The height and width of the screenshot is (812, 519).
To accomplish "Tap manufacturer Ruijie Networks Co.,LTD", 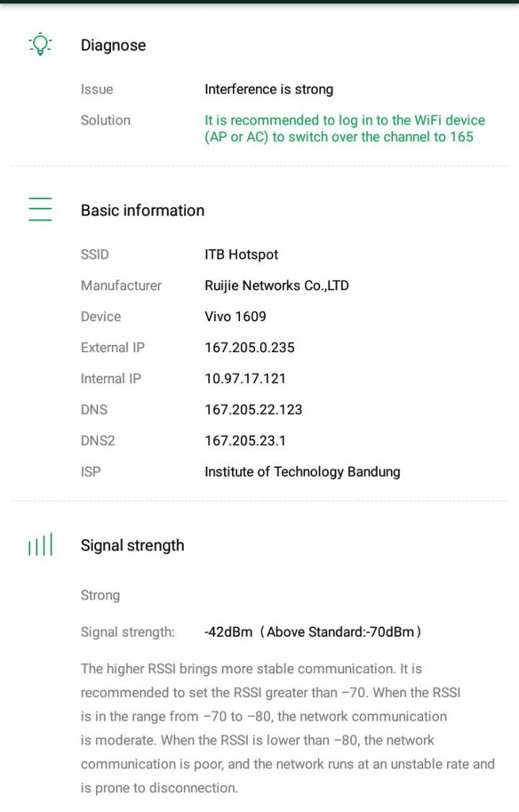I will pos(277,285).
